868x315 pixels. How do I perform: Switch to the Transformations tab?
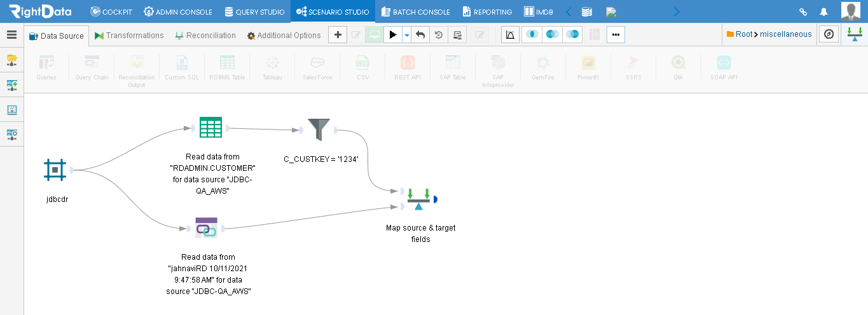pos(129,36)
